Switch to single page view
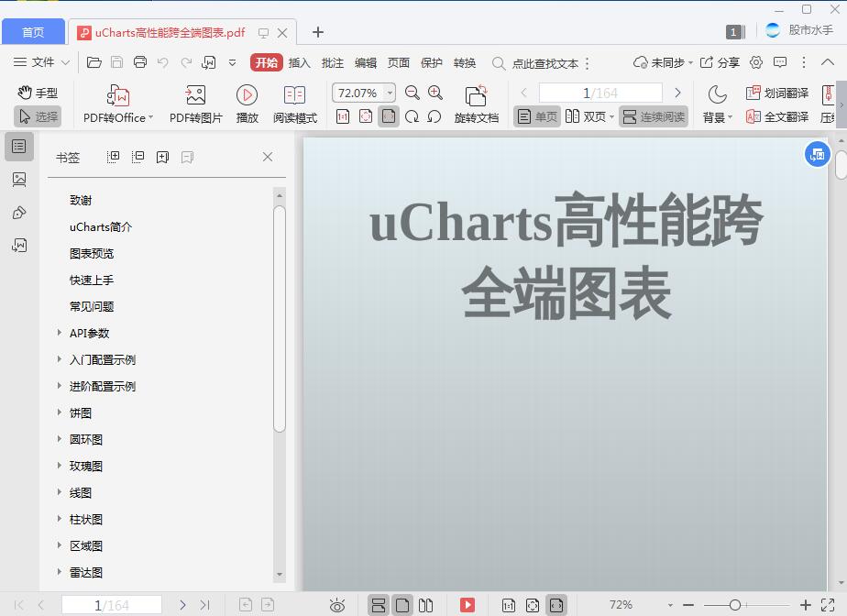The height and width of the screenshot is (616, 847). [537, 116]
